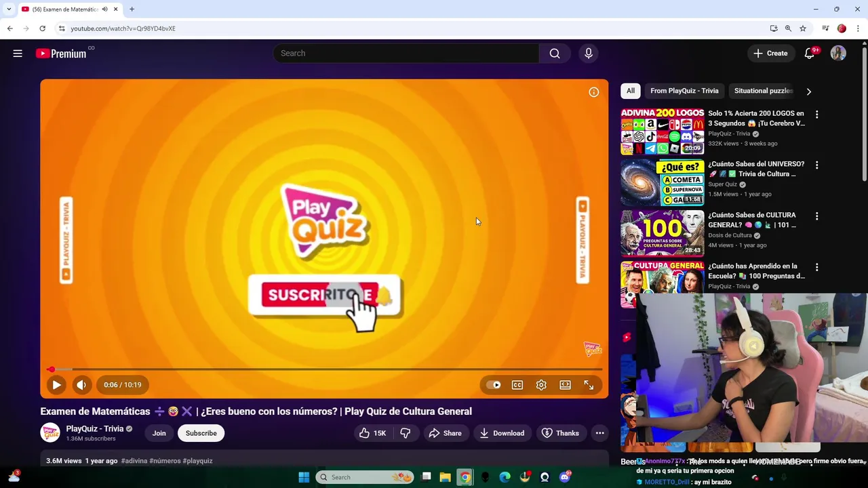Start voice search with microphone
Image resolution: width=868 pixels, height=488 pixels.
click(x=589, y=54)
